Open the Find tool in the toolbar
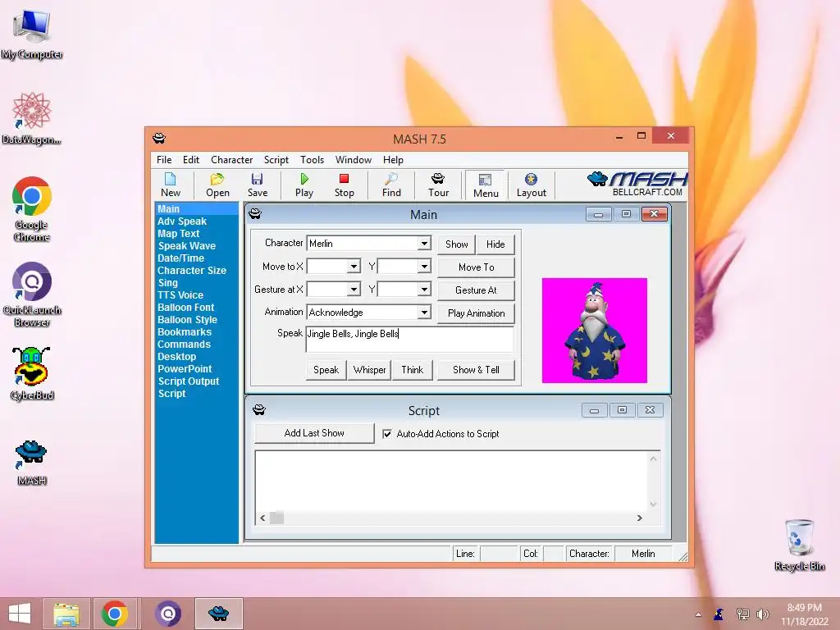The width and height of the screenshot is (840, 630). (391, 185)
